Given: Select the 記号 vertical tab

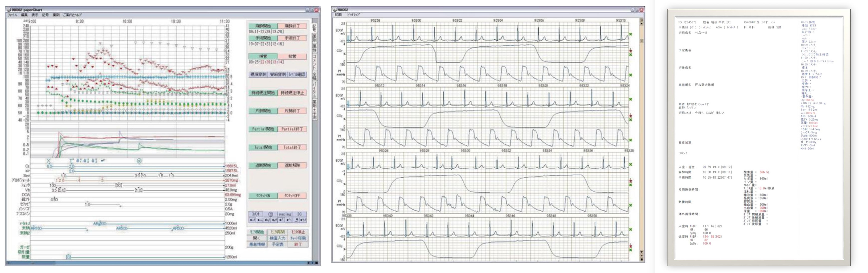Looking at the screenshot, I should coord(314,28).
